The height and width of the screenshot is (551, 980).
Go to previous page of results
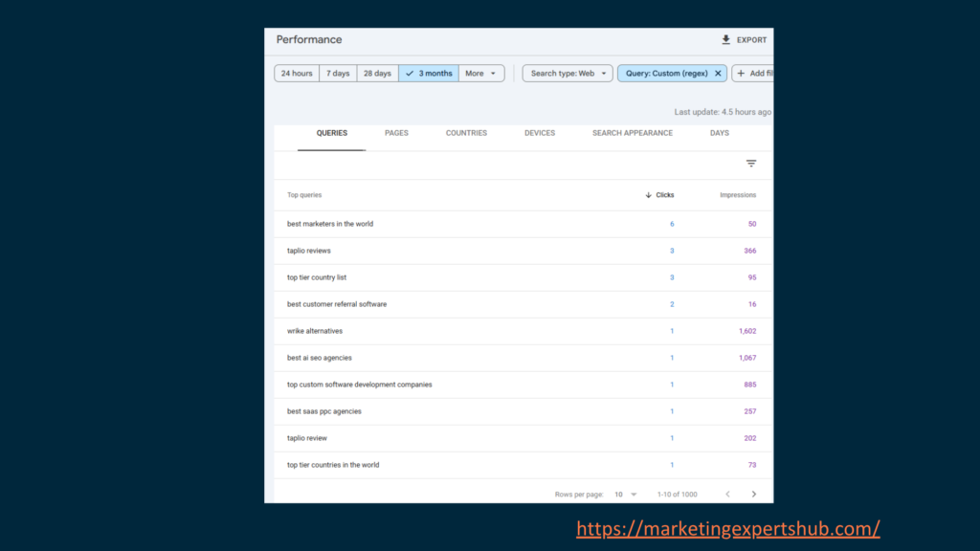click(727, 495)
